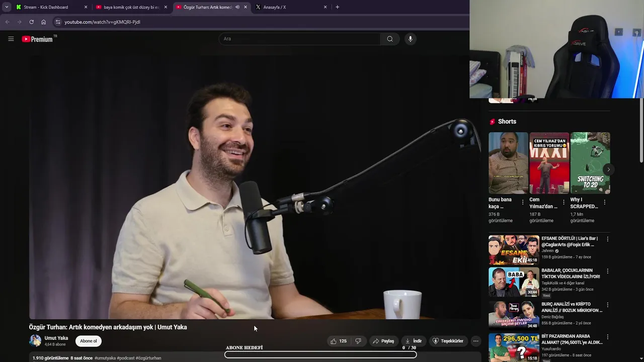Open options for BABALAR, ÇOCUKLARININ video
This screenshot has width=644, height=362.
pyautogui.click(x=607, y=271)
